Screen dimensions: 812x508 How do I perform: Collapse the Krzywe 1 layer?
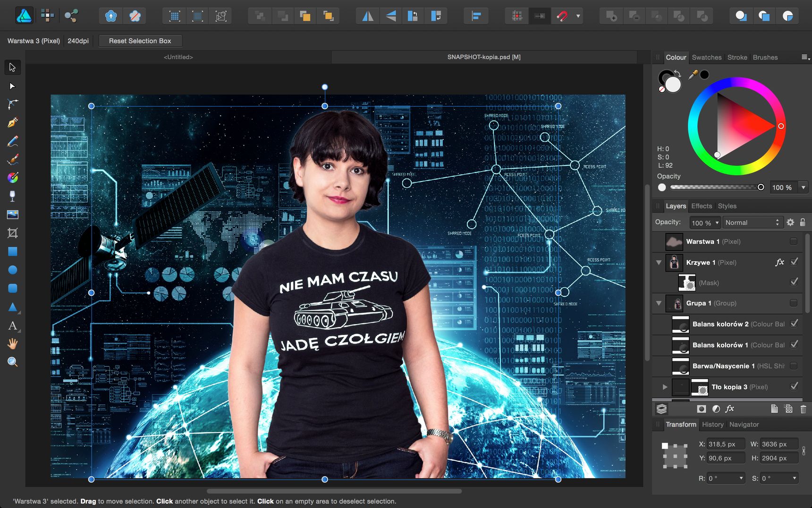coord(659,262)
